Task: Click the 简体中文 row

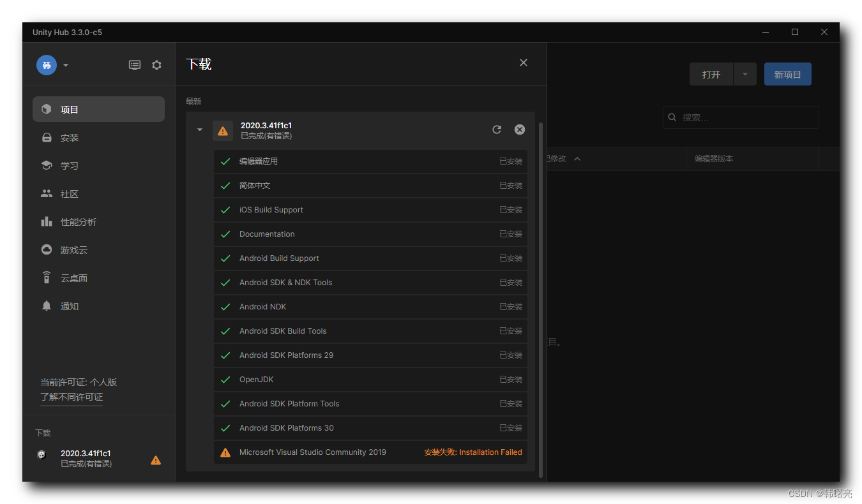Action: pyautogui.click(x=370, y=186)
